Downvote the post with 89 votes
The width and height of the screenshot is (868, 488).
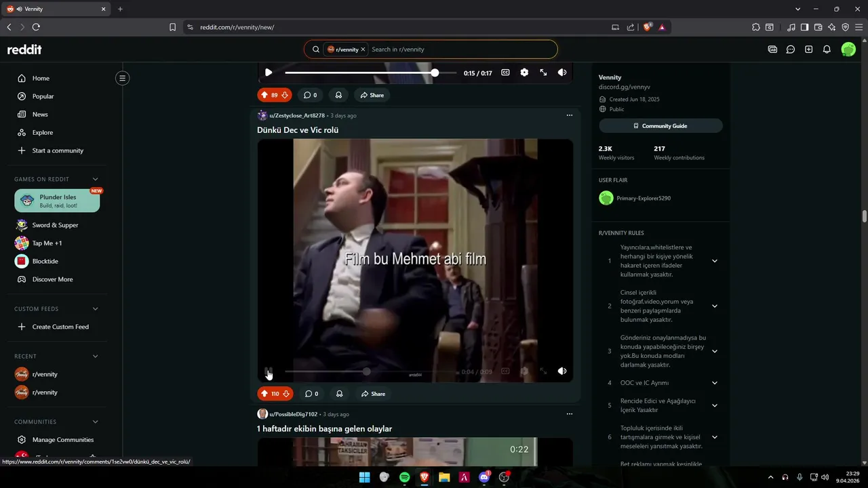pos(285,95)
